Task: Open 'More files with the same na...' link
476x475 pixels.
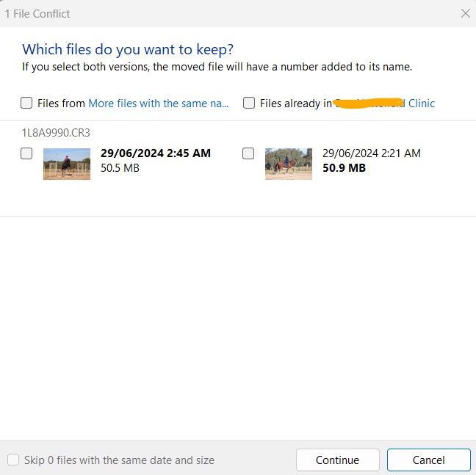Action: [x=159, y=104]
